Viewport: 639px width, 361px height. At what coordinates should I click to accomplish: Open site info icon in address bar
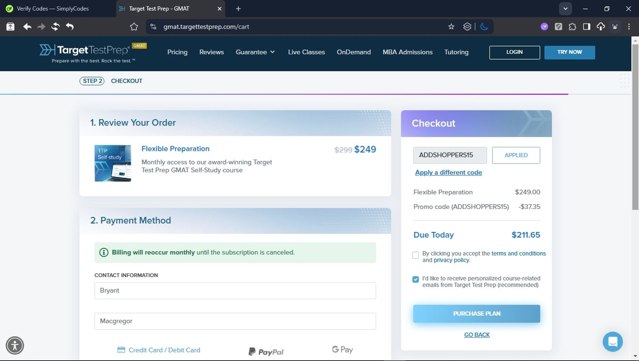[x=153, y=26]
